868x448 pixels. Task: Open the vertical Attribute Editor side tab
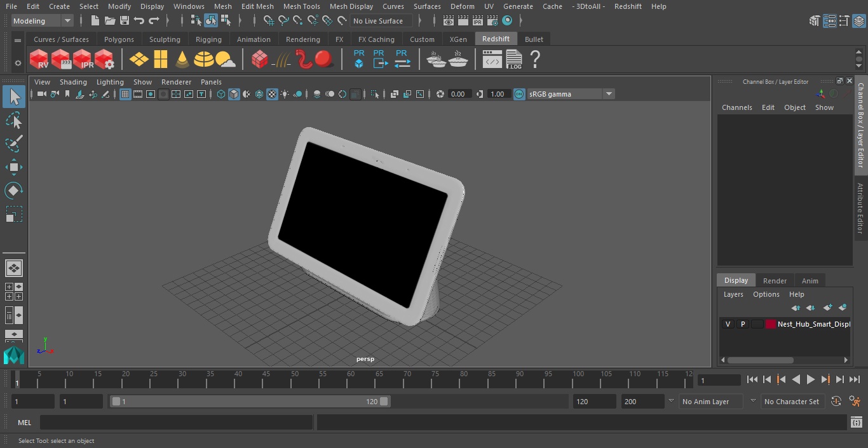coord(860,209)
